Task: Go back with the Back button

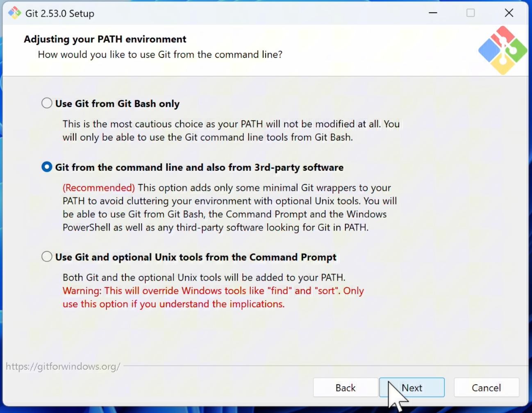Action: (x=345, y=388)
